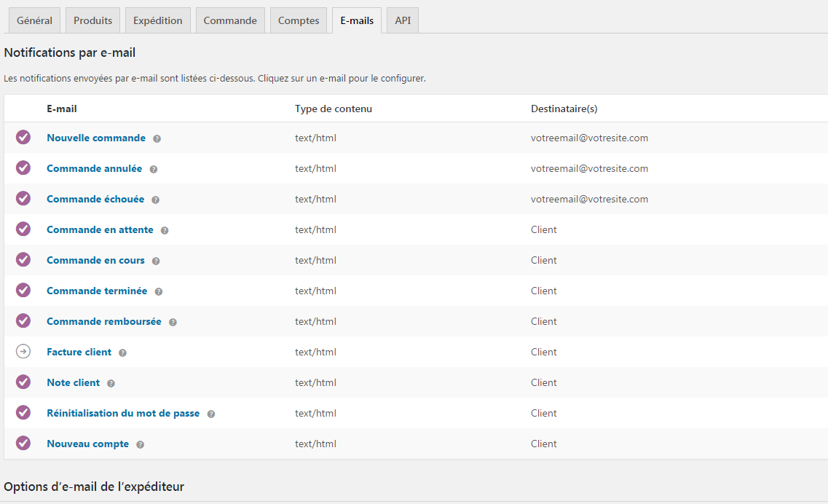The width and height of the screenshot is (828, 504).
Task: Click the help icon beside Nouveau compte
Action: [139, 444]
